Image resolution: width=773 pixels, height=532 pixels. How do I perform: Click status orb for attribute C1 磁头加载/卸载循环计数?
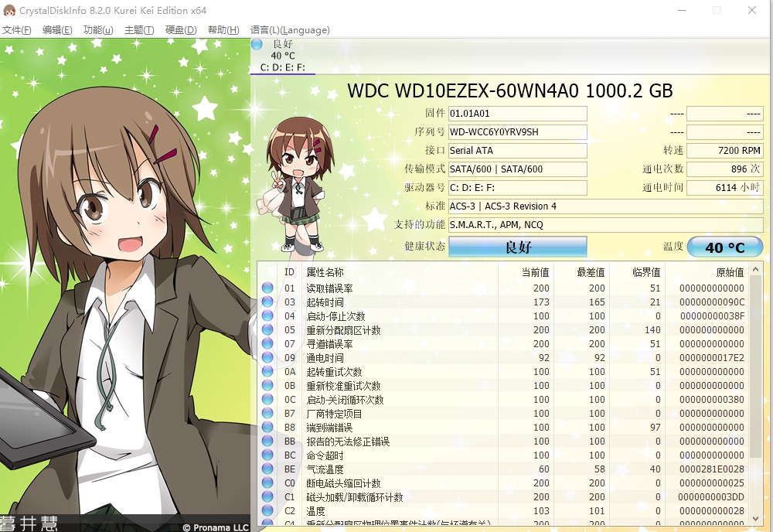tap(267, 497)
